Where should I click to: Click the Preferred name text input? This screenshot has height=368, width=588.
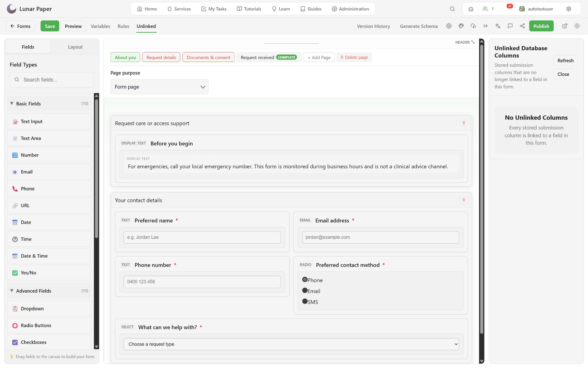pos(202,237)
